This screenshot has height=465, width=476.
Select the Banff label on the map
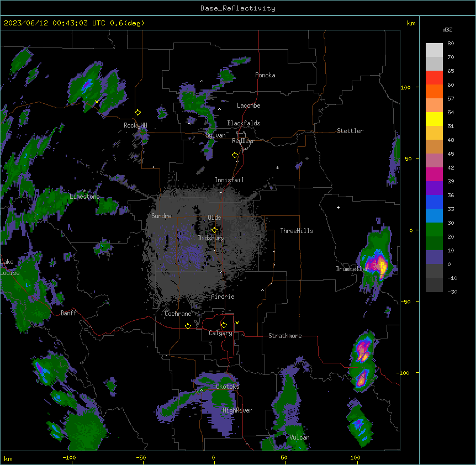coord(68,313)
